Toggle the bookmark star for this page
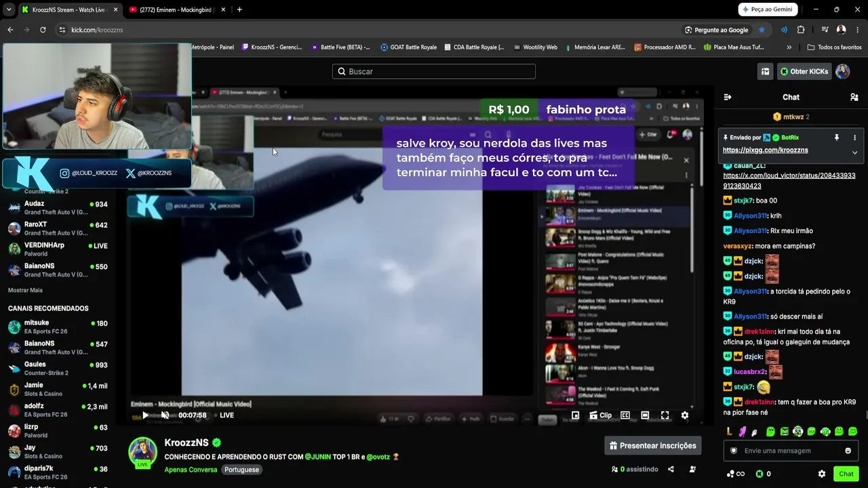This screenshot has width=868, height=488. click(x=762, y=30)
